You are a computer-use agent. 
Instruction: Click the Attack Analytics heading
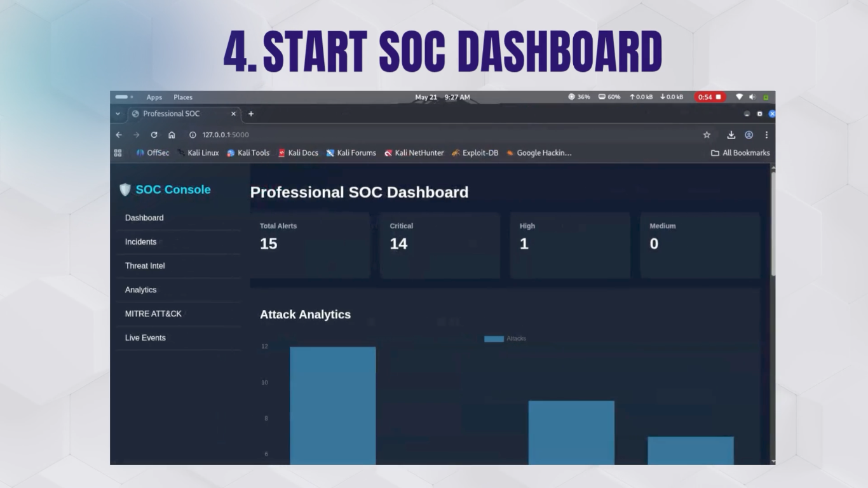click(x=305, y=315)
